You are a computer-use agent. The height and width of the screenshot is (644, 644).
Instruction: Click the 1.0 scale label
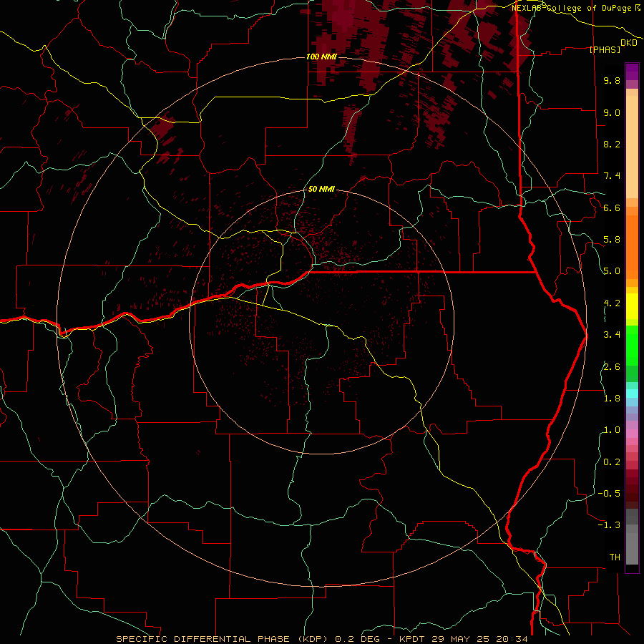coord(612,430)
